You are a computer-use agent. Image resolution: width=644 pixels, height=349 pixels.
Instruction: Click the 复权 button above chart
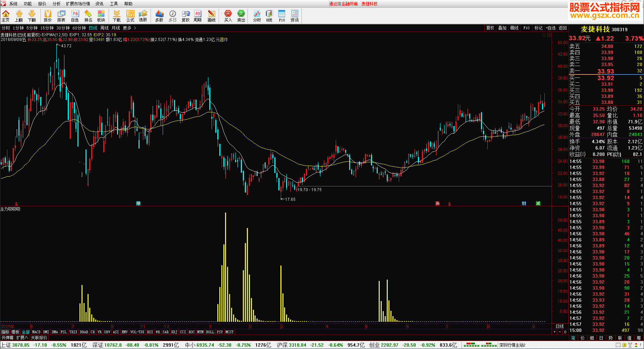click(x=490, y=28)
